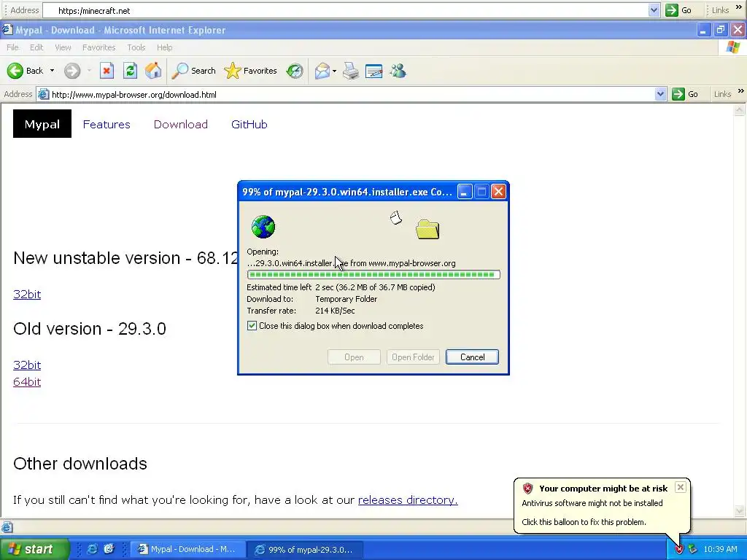
Task: Click Download navigation link
Action: 181,124
